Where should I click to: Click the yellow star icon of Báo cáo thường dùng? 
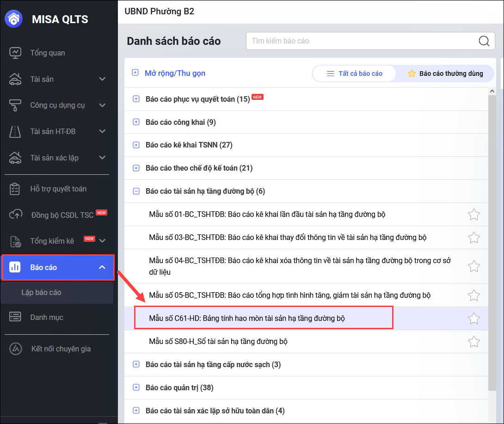point(412,74)
